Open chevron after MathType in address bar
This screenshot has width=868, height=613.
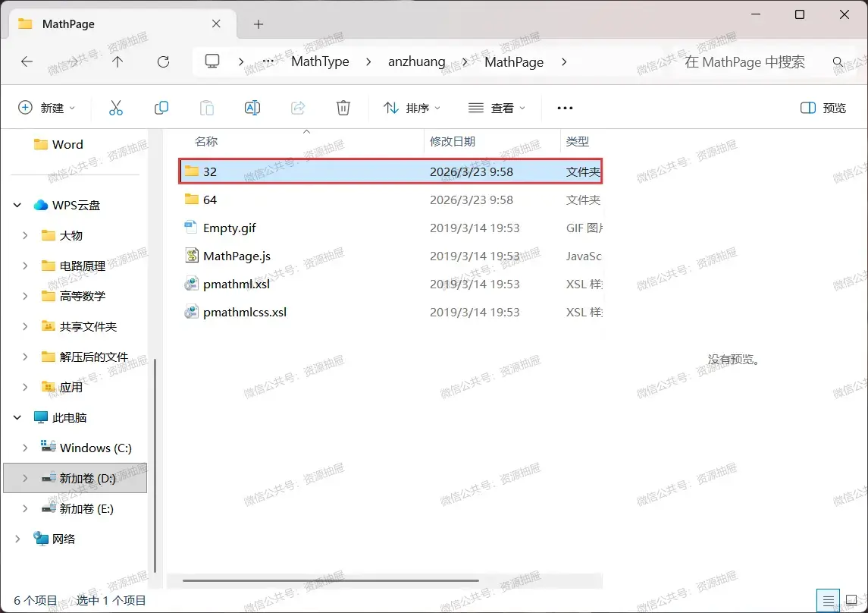368,61
